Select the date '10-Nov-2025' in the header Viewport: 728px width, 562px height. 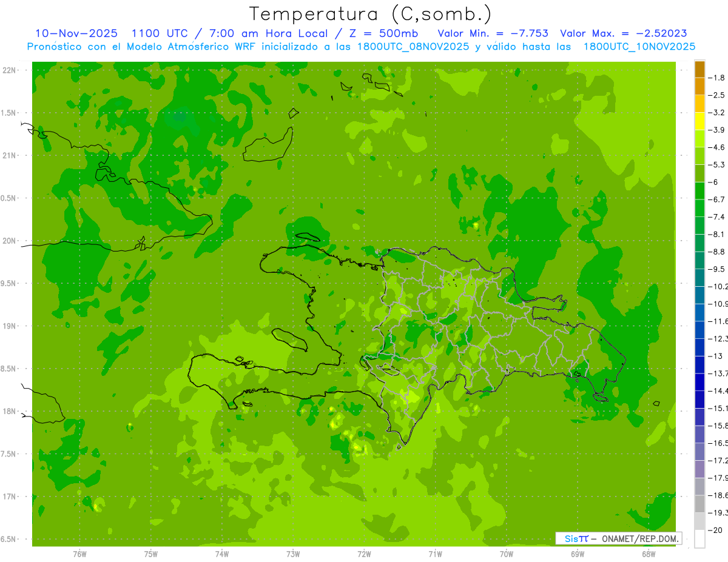click(x=76, y=33)
